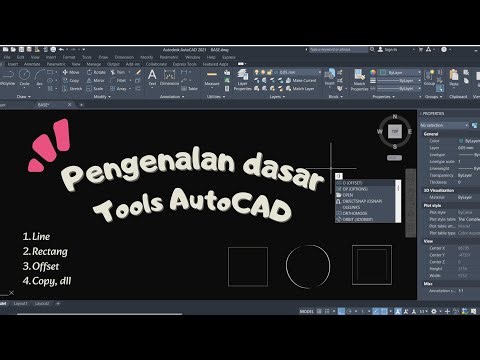The width and height of the screenshot is (480, 360).
Task: Add a new drawing tab with plus button
Action: (x=81, y=105)
